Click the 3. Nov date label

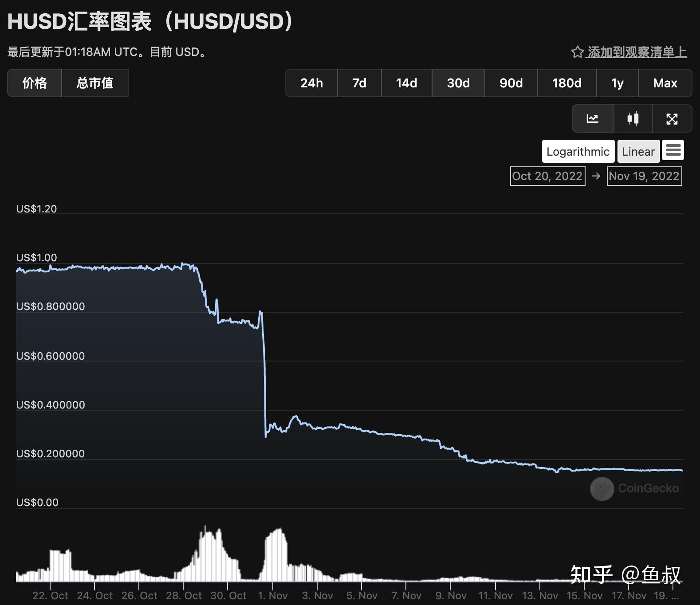[317, 596]
